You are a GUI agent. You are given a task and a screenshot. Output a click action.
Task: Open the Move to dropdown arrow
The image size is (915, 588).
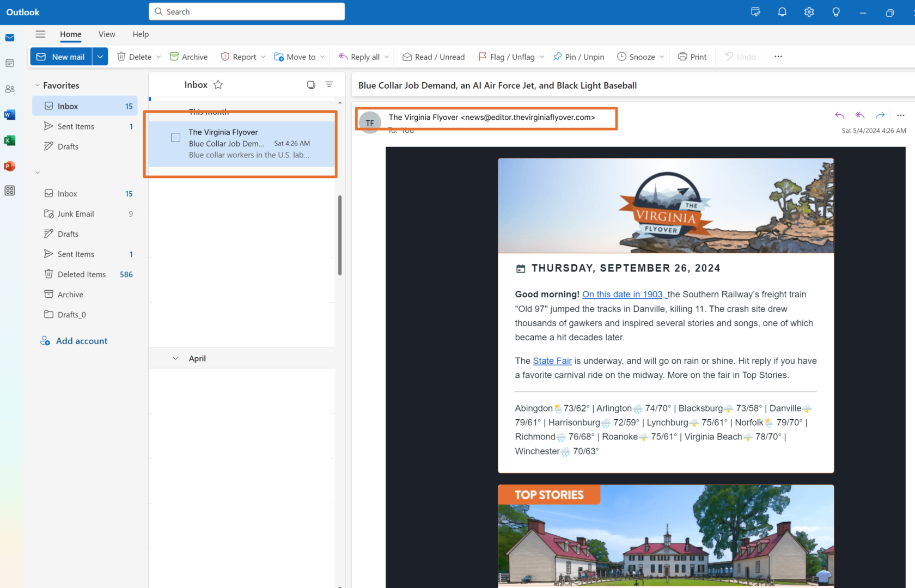(322, 57)
